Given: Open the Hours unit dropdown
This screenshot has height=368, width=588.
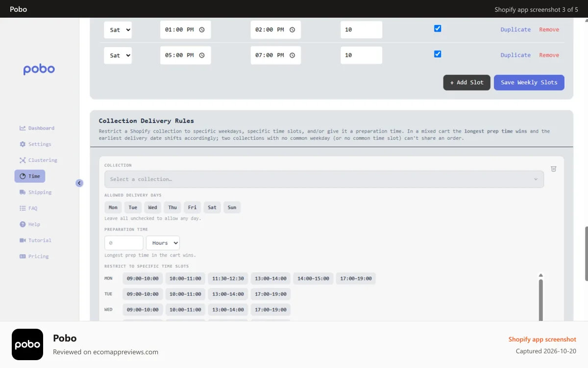Looking at the screenshot, I should (163, 243).
